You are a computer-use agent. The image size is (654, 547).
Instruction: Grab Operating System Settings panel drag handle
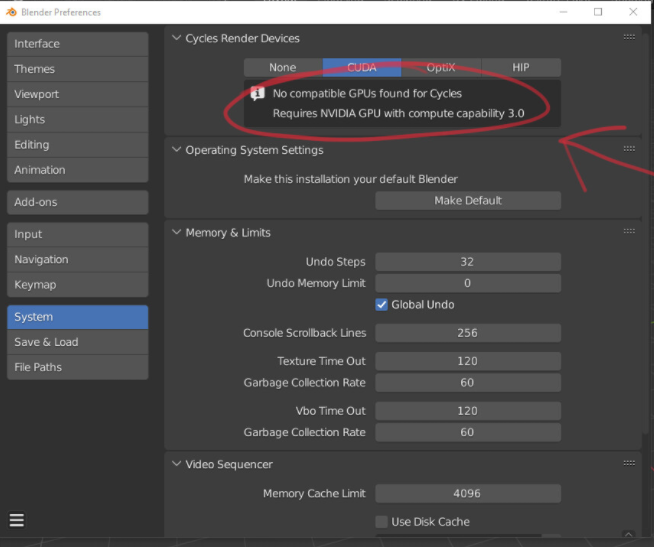click(x=629, y=149)
